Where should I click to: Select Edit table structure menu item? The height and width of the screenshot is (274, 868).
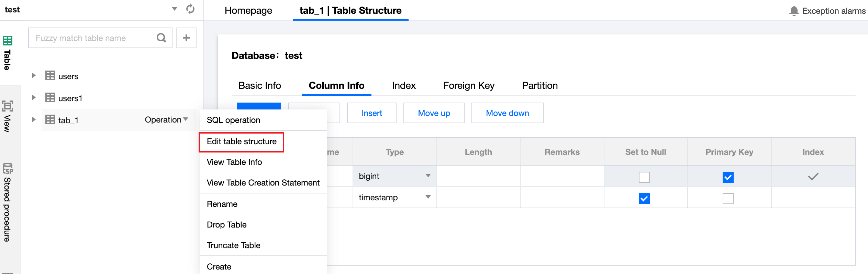pyautogui.click(x=242, y=141)
